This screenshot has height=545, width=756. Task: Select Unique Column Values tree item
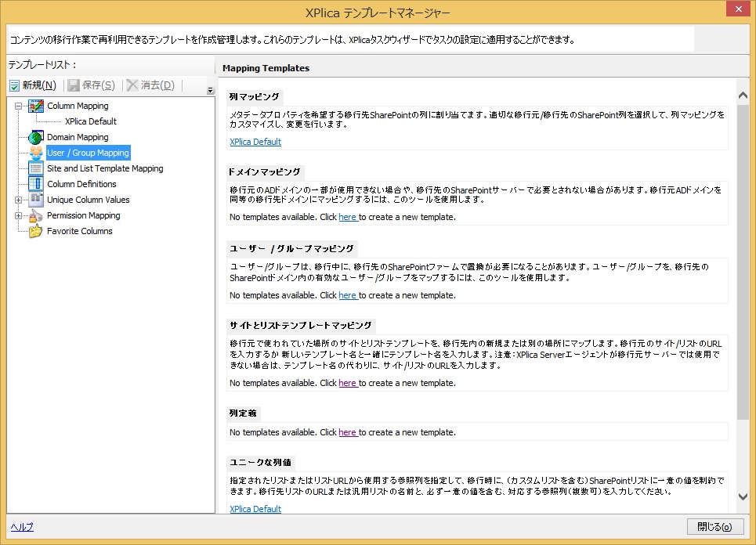click(89, 200)
